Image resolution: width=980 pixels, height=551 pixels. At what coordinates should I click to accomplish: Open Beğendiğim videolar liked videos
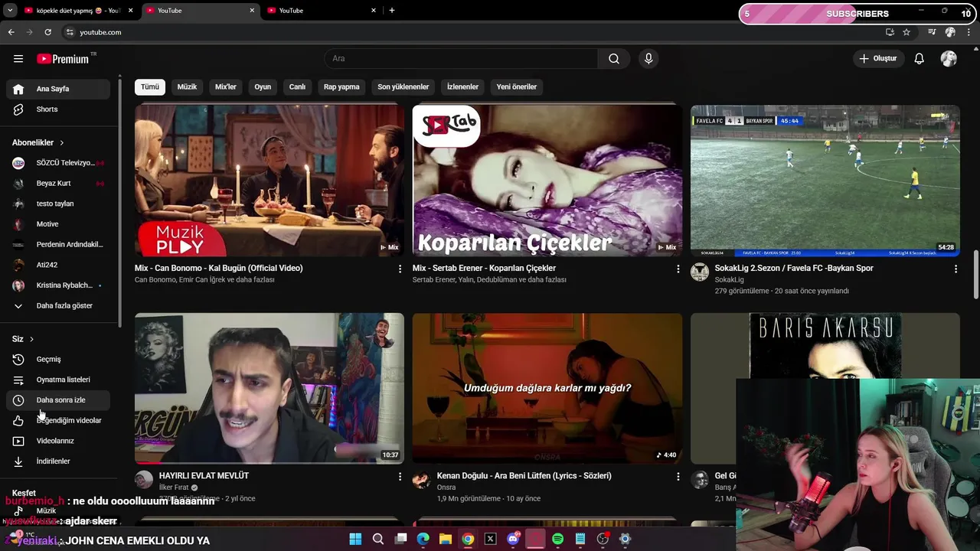click(58, 420)
